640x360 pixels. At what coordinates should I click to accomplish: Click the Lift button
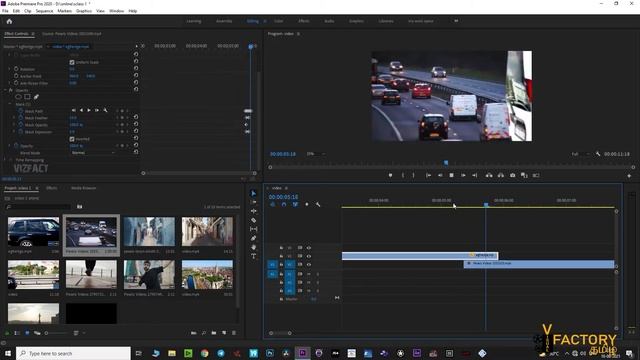pyautogui.click(x=489, y=175)
